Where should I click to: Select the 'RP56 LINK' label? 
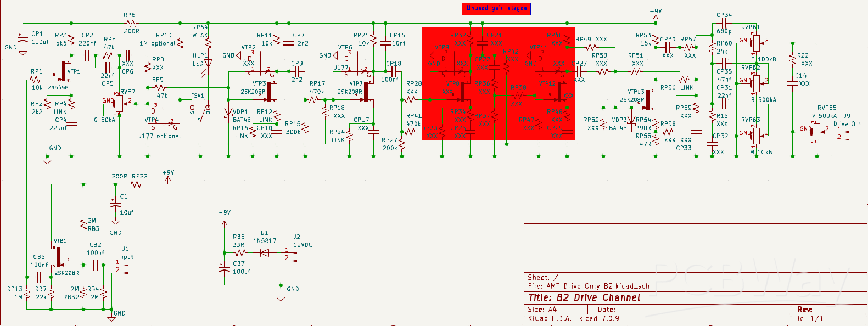677,88
